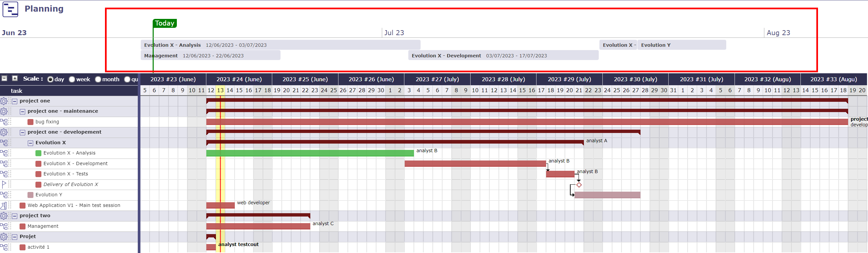868x253 pixels.
Task: Click the Planning Gantt logo icon
Action: click(11, 9)
